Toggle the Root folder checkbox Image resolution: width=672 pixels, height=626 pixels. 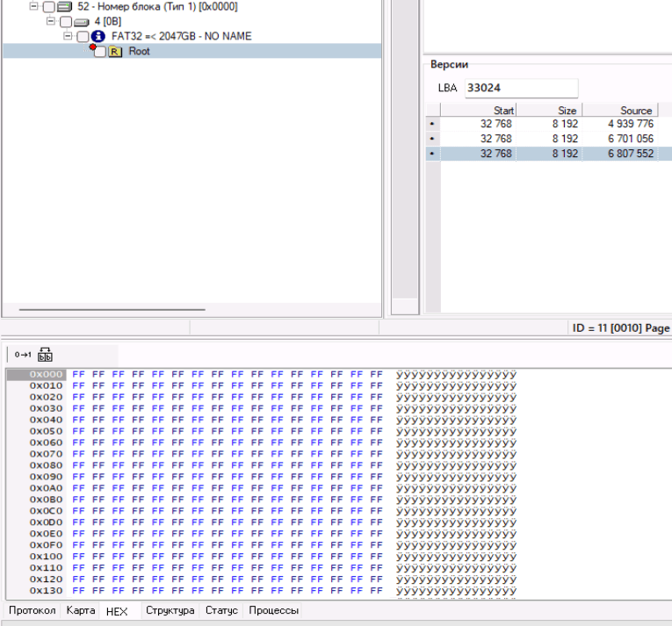point(100,53)
